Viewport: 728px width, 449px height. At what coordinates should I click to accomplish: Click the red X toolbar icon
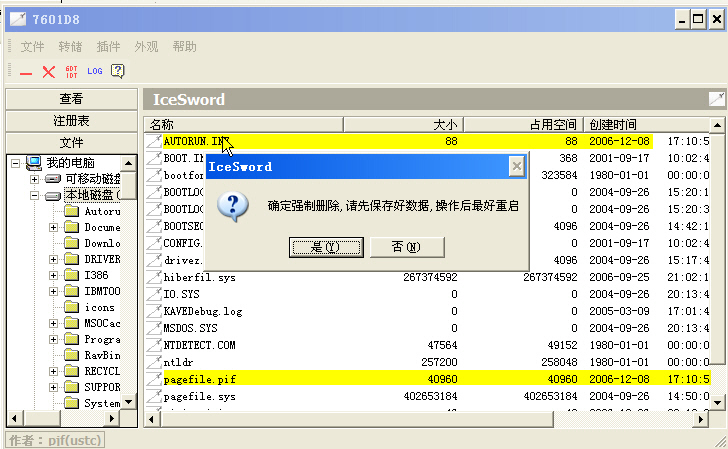pyautogui.click(x=49, y=72)
